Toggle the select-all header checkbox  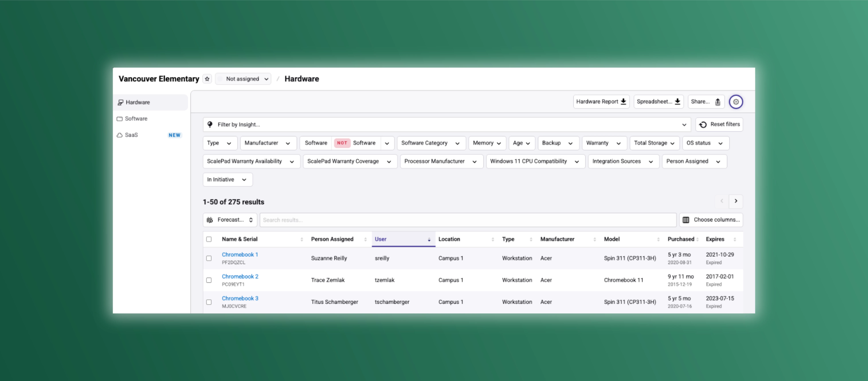pyautogui.click(x=209, y=239)
